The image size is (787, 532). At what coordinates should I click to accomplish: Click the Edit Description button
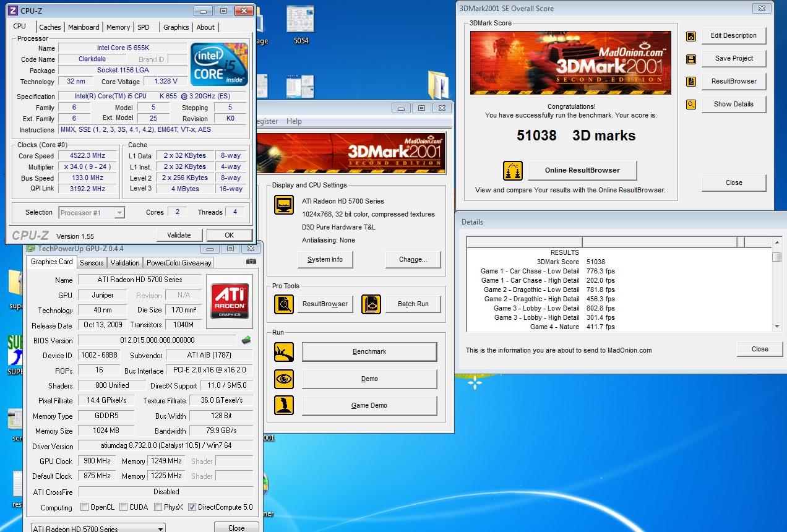(734, 35)
